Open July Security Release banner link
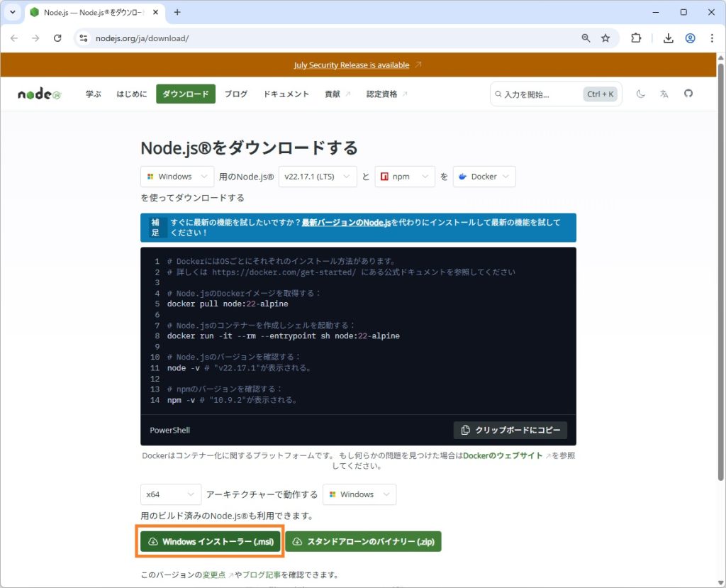 click(x=352, y=65)
